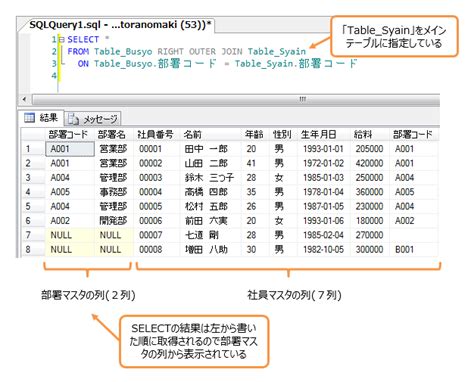Screen dimensions: 474x382
Task: Click employee number 00003 cell
Action: (157, 178)
